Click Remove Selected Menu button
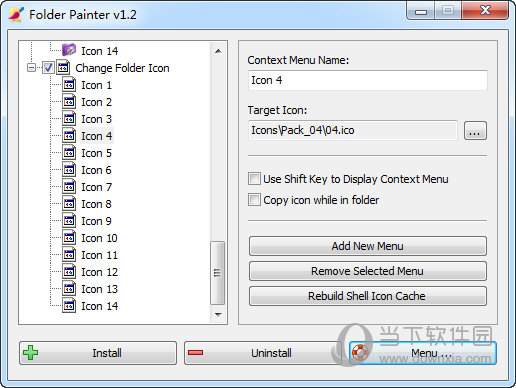 pos(368,271)
